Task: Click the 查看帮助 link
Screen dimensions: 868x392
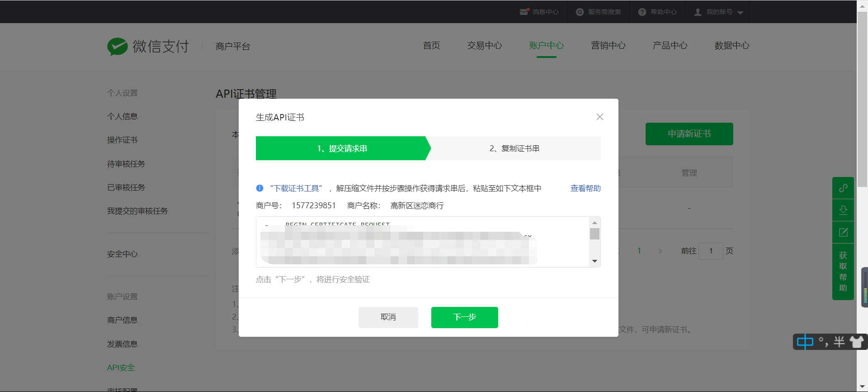Action: pos(585,188)
